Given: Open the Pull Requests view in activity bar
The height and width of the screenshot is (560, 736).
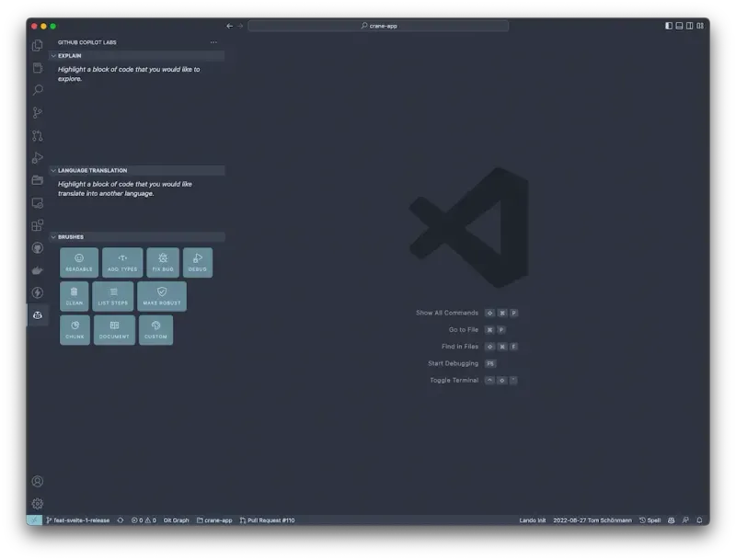Looking at the screenshot, I should [x=38, y=135].
